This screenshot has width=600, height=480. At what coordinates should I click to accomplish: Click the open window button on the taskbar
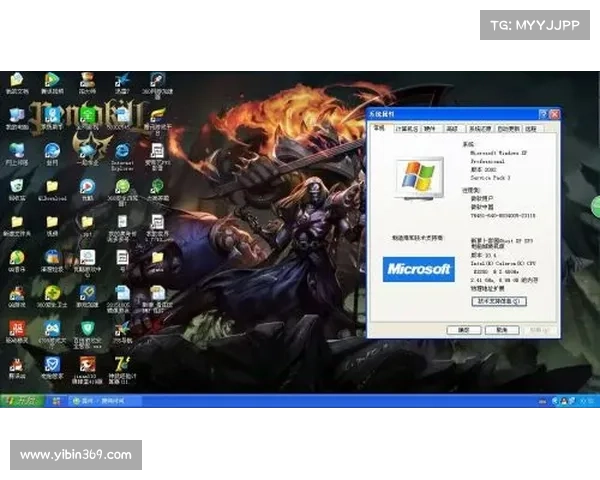tap(105, 400)
